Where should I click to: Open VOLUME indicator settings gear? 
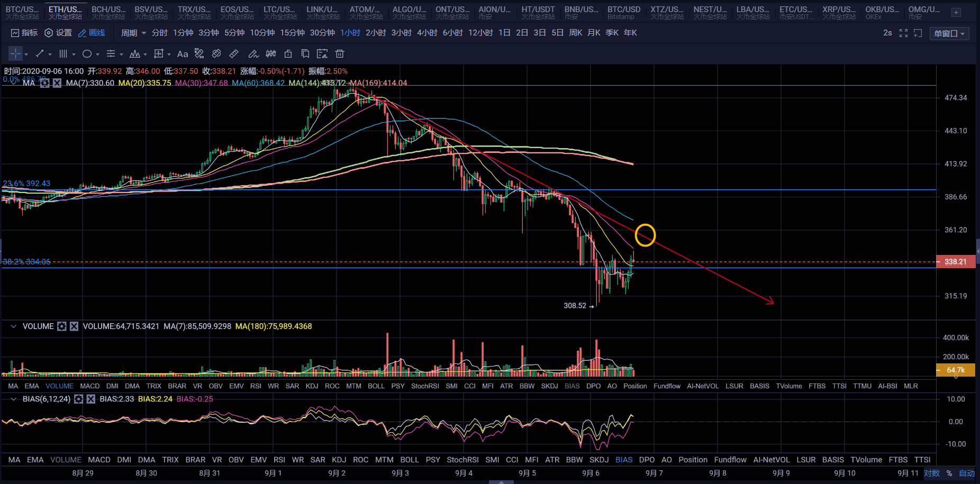[x=62, y=326]
